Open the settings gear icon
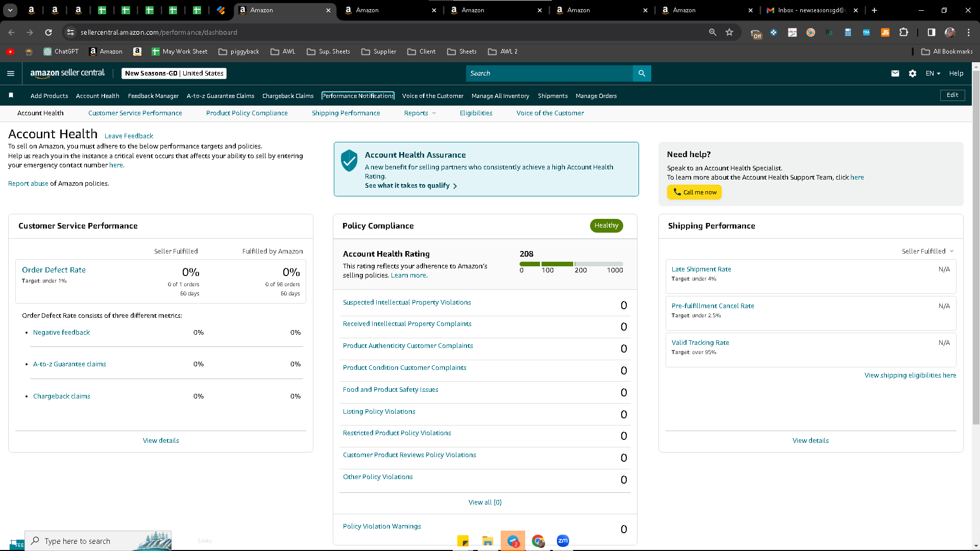 (x=913, y=73)
